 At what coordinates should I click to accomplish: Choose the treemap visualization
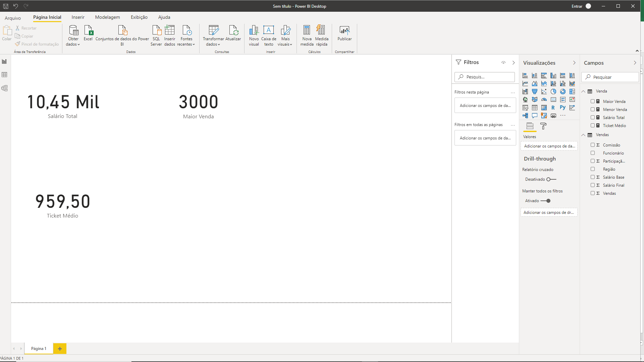[x=572, y=92]
